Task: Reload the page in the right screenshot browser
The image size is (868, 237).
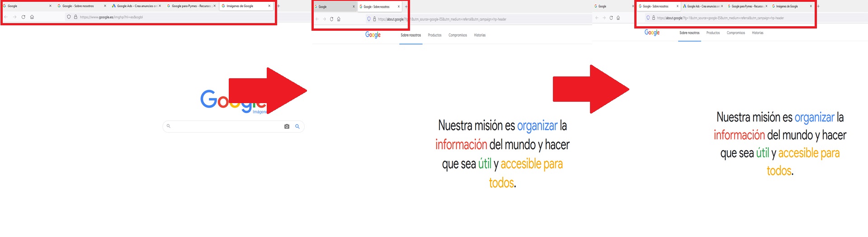Action: pos(611,18)
